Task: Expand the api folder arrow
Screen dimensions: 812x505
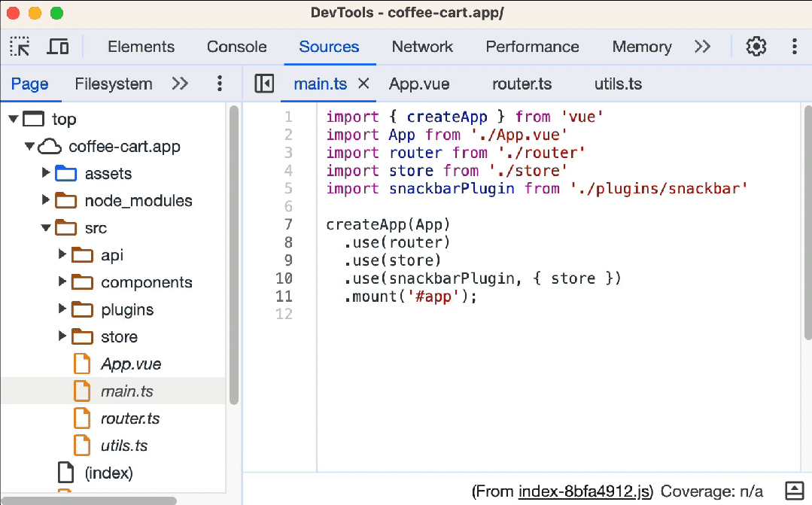Action: coord(62,254)
